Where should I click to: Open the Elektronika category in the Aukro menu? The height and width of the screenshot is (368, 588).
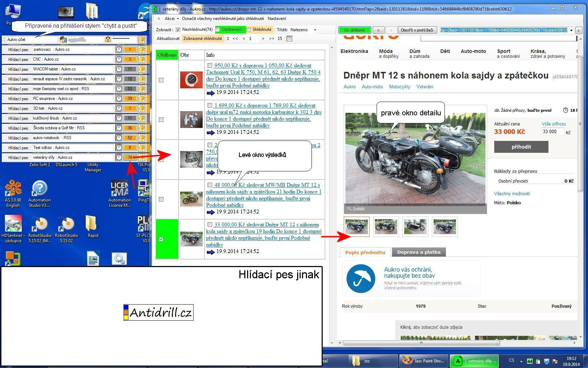(354, 51)
